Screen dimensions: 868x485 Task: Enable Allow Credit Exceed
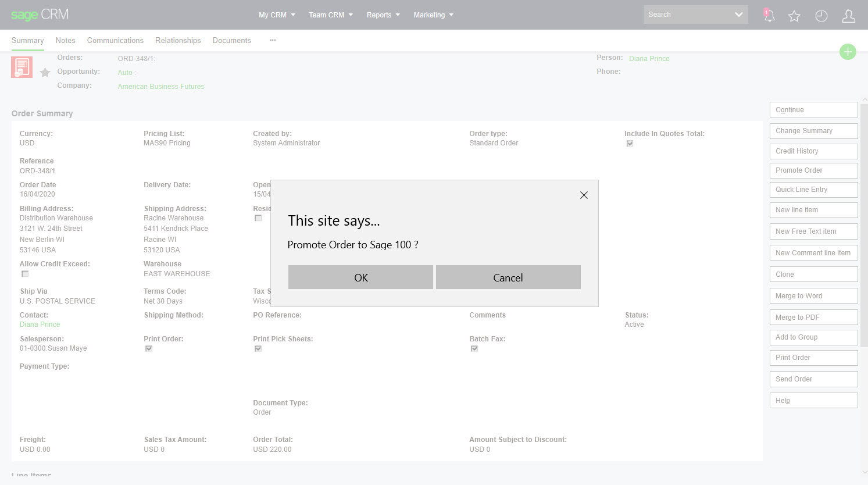[x=24, y=273]
